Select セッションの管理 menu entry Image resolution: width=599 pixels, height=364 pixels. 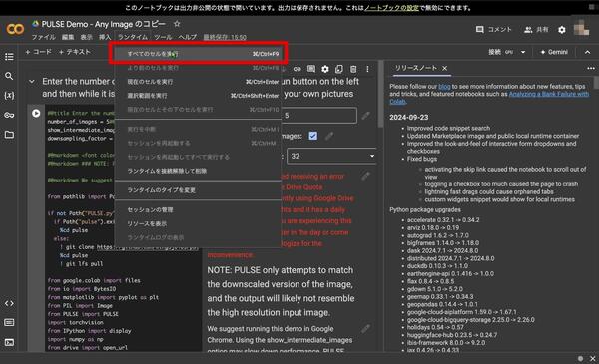point(198,209)
